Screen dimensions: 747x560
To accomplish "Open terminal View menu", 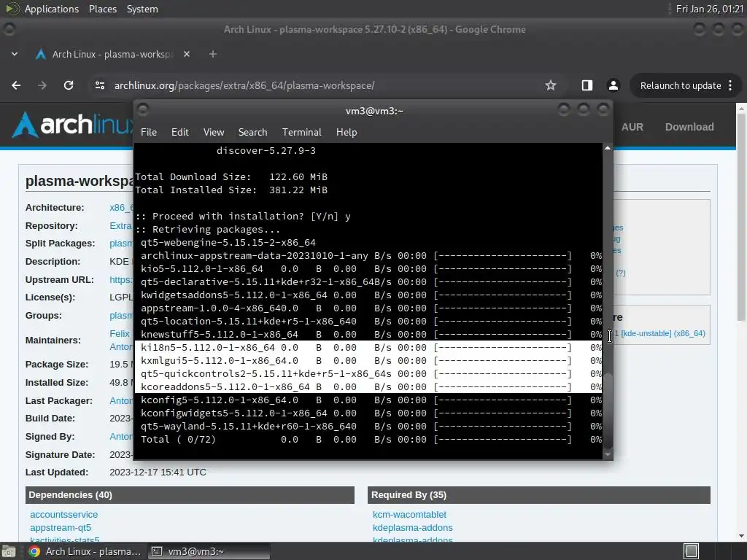I will (214, 132).
